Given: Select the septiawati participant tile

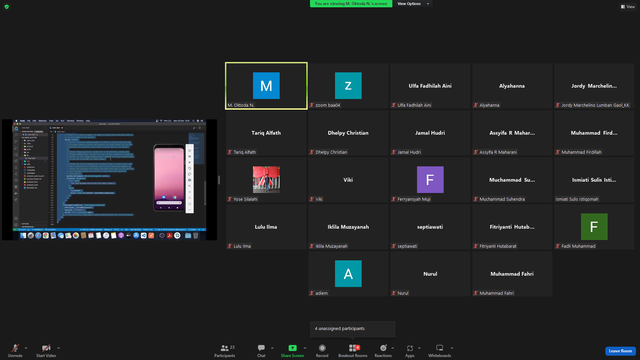Looking at the screenshot, I should (430, 227).
